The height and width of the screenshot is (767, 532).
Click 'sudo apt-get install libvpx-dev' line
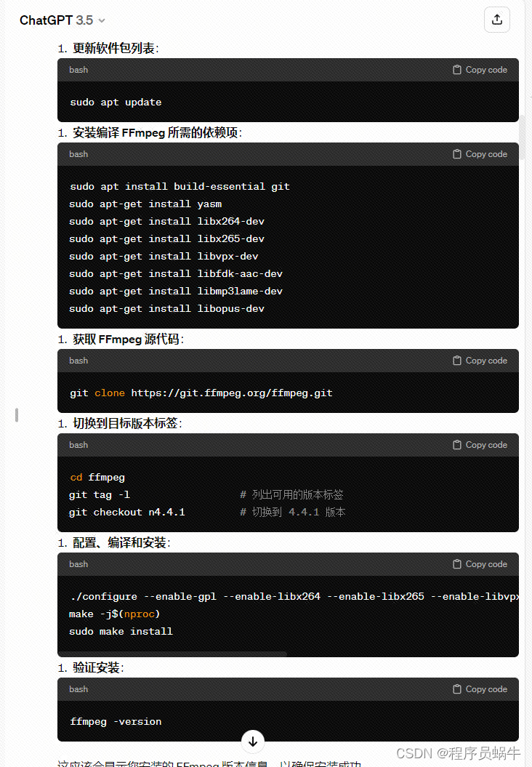pyautogui.click(x=164, y=257)
